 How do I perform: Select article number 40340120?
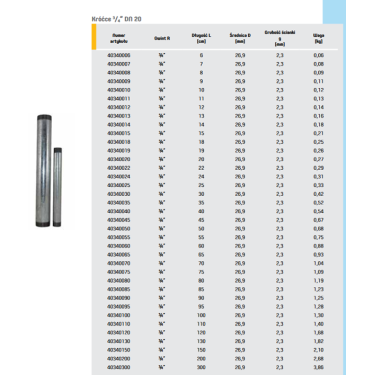[x=119, y=333]
